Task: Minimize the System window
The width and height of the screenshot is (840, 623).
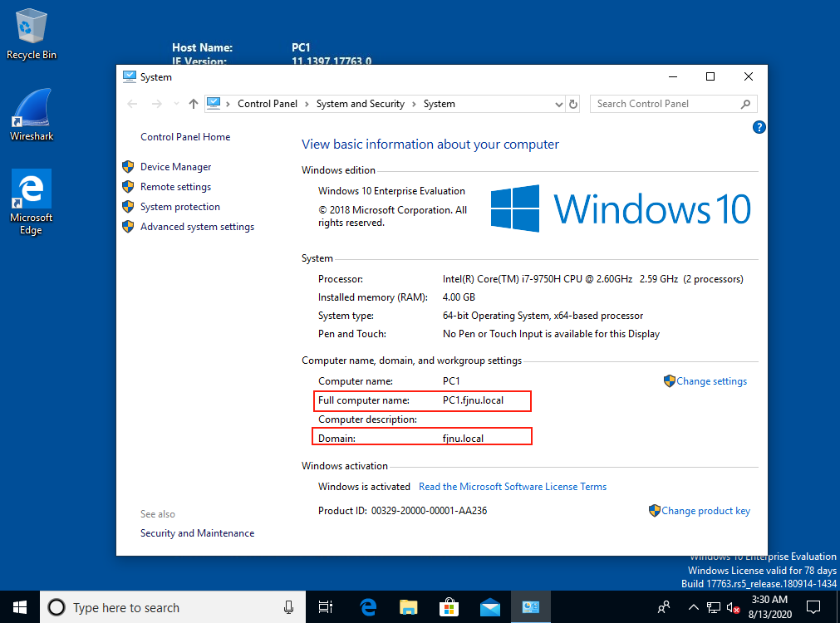Action: pyautogui.click(x=673, y=76)
